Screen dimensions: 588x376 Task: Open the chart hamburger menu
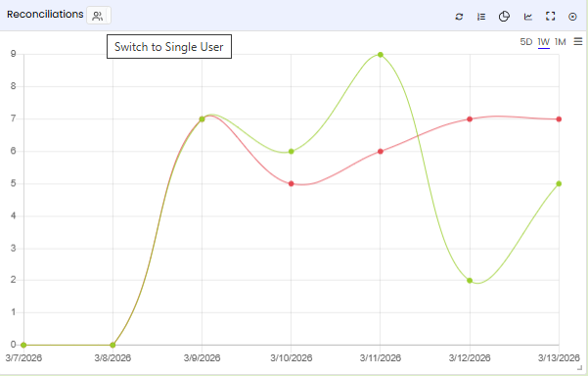coord(578,41)
